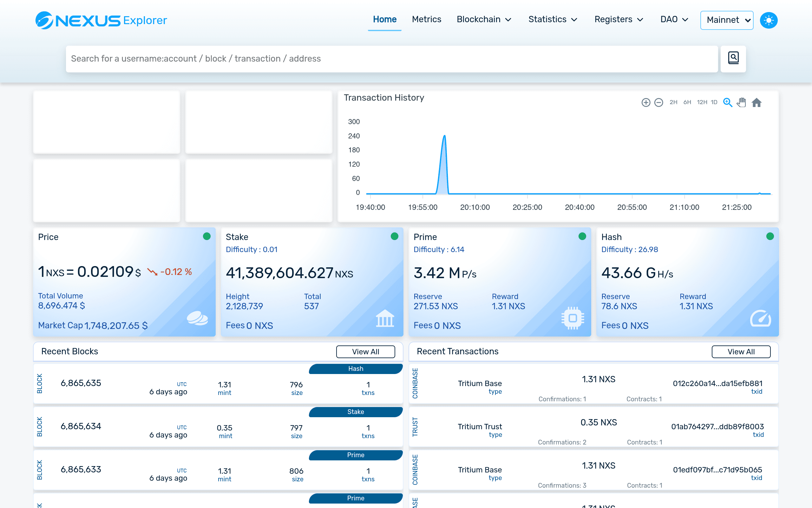812x508 pixels.
Task: Click the Hash channel badge on block 6,865,635
Action: click(356, 369)
